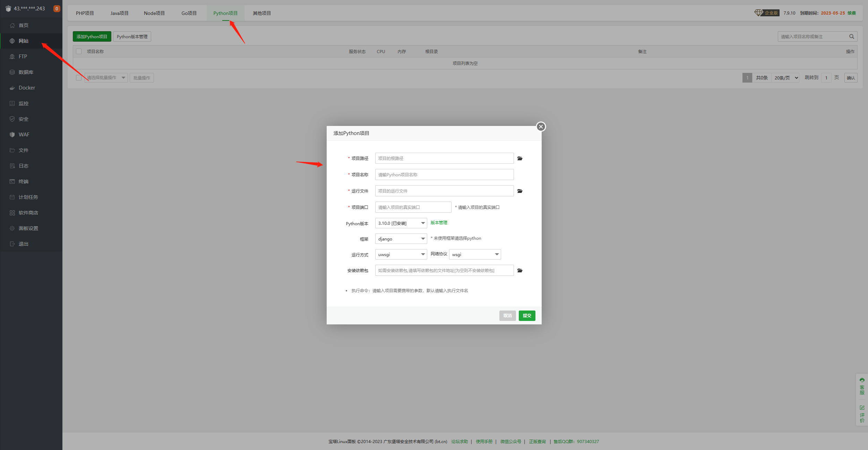The image size is (868, 450).
Task: Open the 文件 folder icon in sidebar
Action: tap(12, 150)
